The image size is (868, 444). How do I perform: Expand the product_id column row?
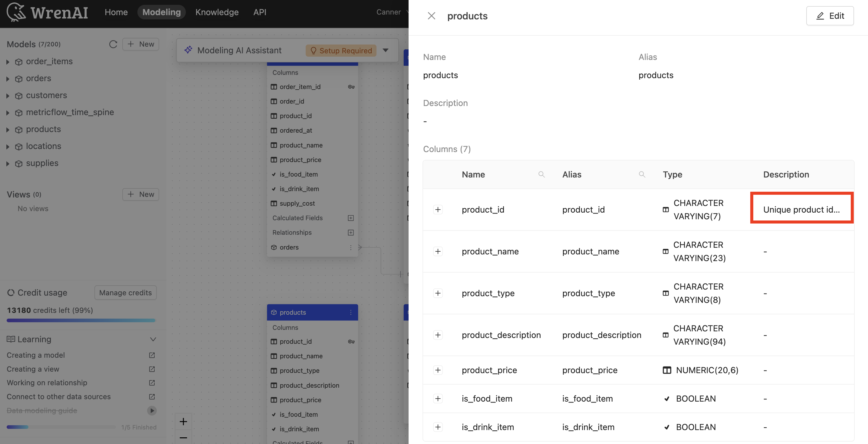point(438,210)
